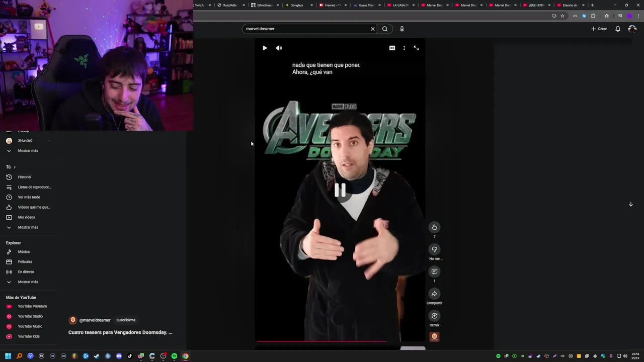Open YouTube notifications bell
The height and width of the screenshot is (362, 644).
618,29
